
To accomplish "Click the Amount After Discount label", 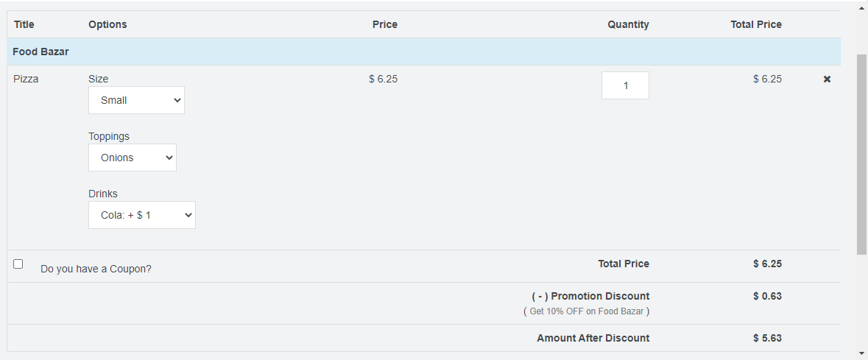I will (x=593, y=338).
